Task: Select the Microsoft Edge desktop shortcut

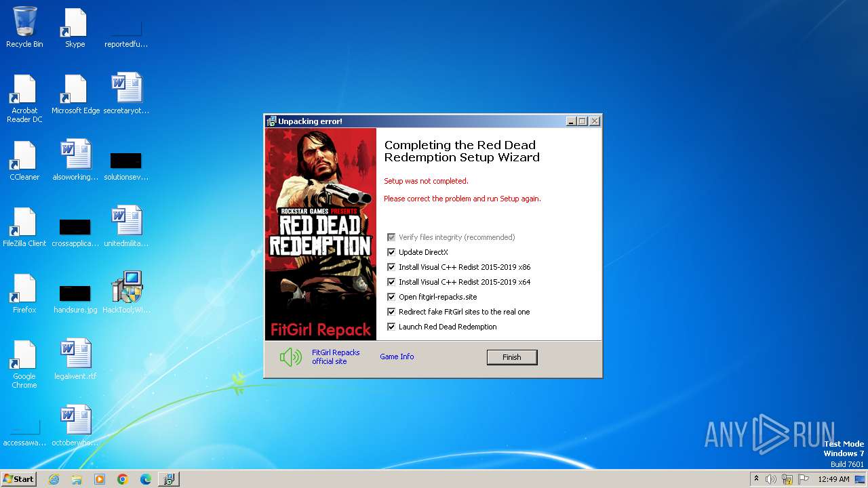Action: click(75, 94)
